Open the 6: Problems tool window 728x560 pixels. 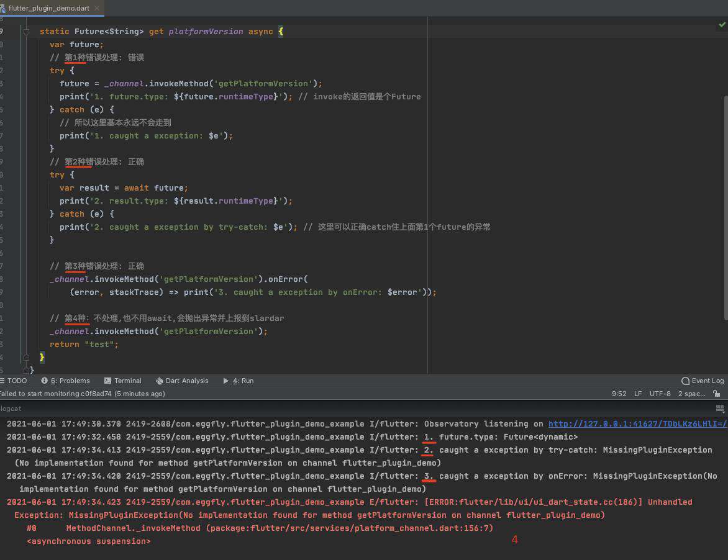(65, 381)
